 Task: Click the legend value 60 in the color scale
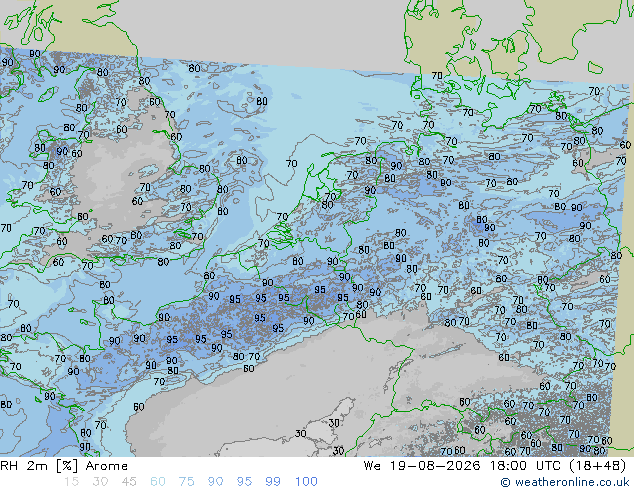coord(158,482)
